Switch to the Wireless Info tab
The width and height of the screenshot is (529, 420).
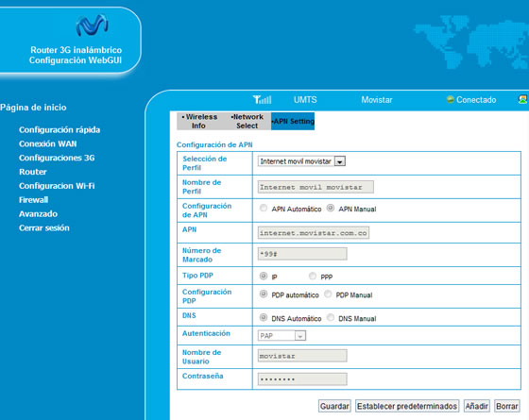click(x=199, y=121)
